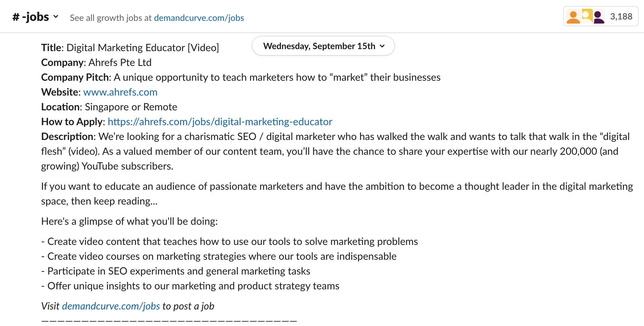Open demandcurve.com/jobs link in channel topic
This screenshot has height=326, width=644.
pyautogui.click(x=199, y=18)
